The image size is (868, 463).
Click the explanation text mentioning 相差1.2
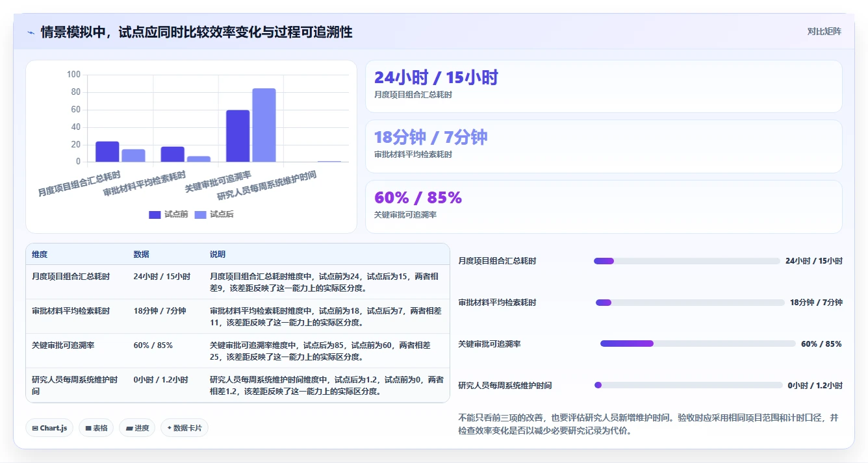coord(326,386)
